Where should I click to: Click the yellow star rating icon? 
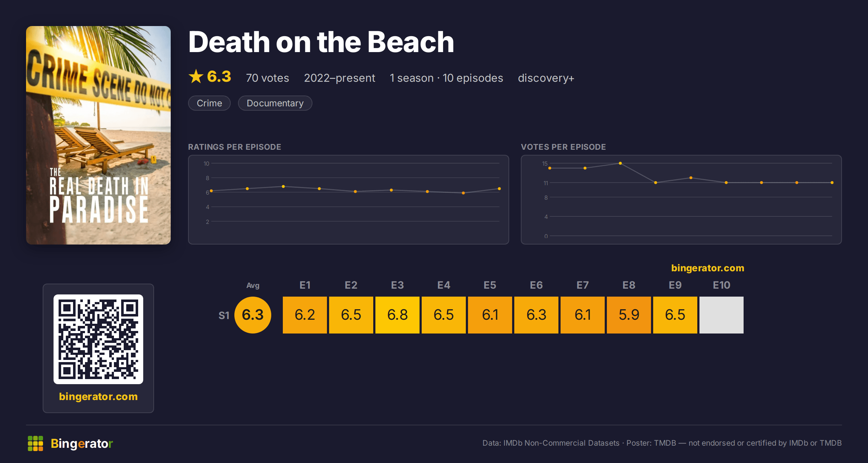pos(196,76)
